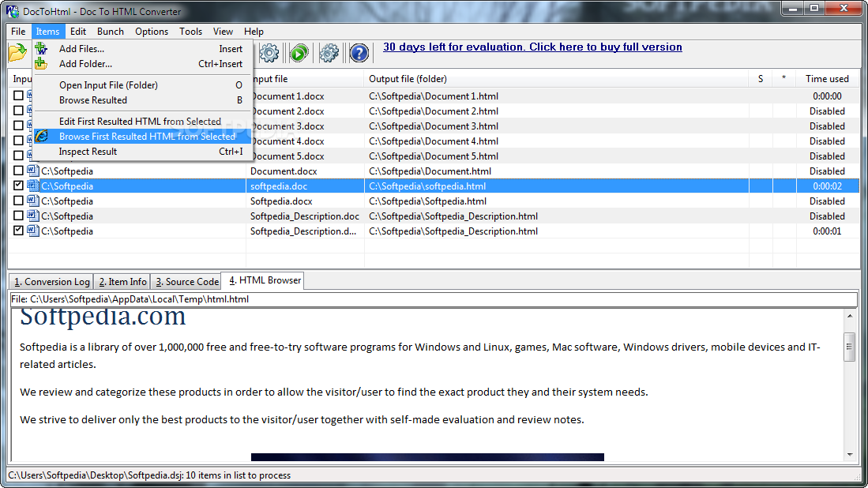Click the HTML browser scrollbar up arrow
The image size is (868, 488).
coord(850,316)
